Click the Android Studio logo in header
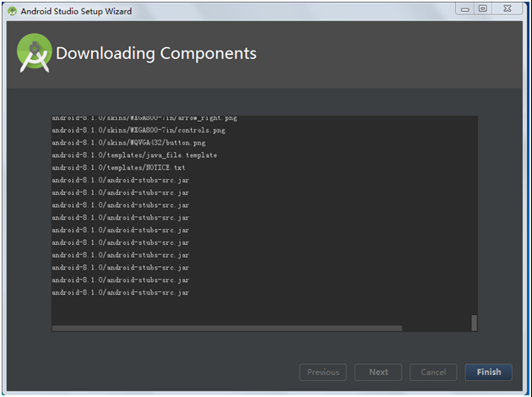Viewport: 532px width, 397px height. pos(35,53)
